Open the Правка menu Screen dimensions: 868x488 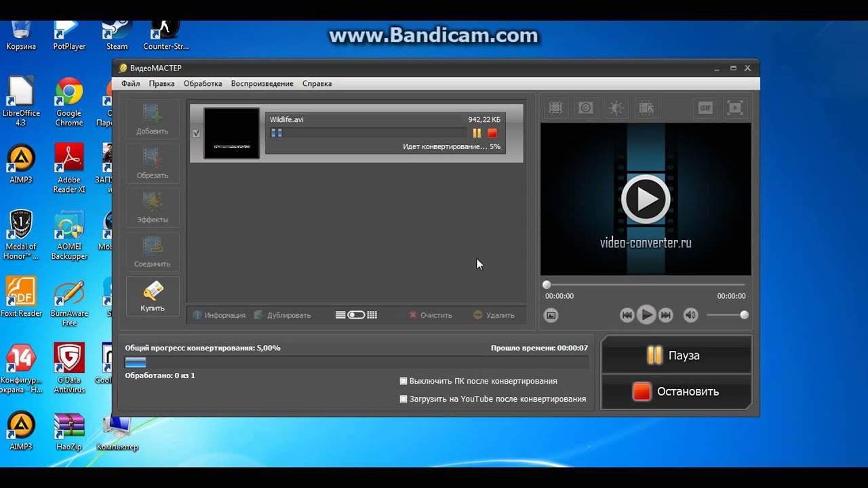161,83
